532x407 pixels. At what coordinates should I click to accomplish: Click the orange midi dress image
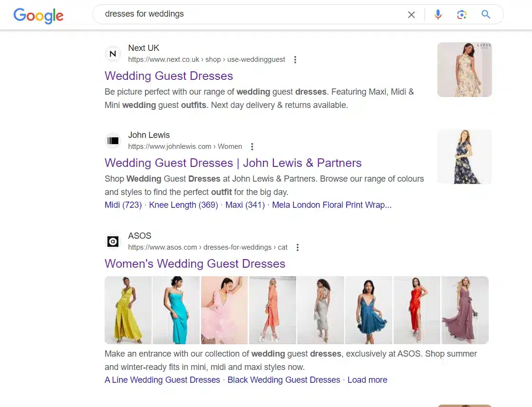click(x=272, y=310)
